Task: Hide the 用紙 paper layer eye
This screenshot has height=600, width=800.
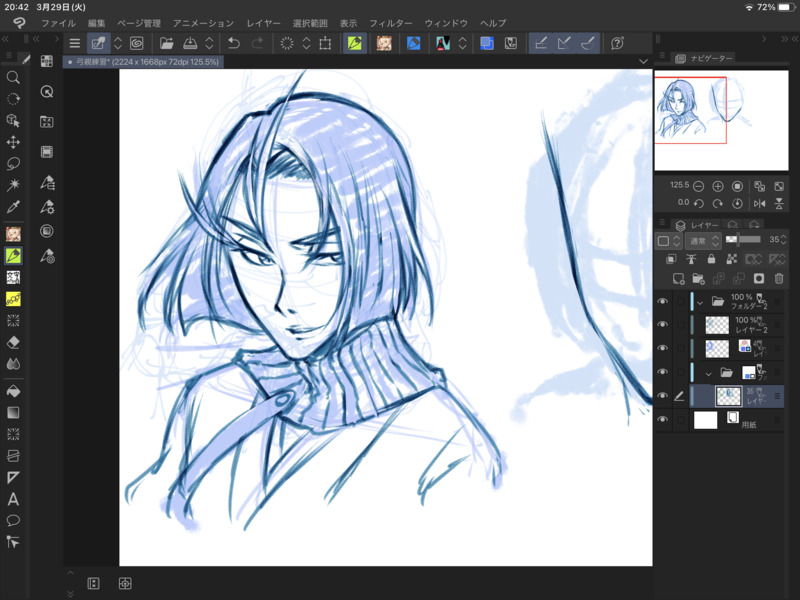Action: click(x=662, y=419)
